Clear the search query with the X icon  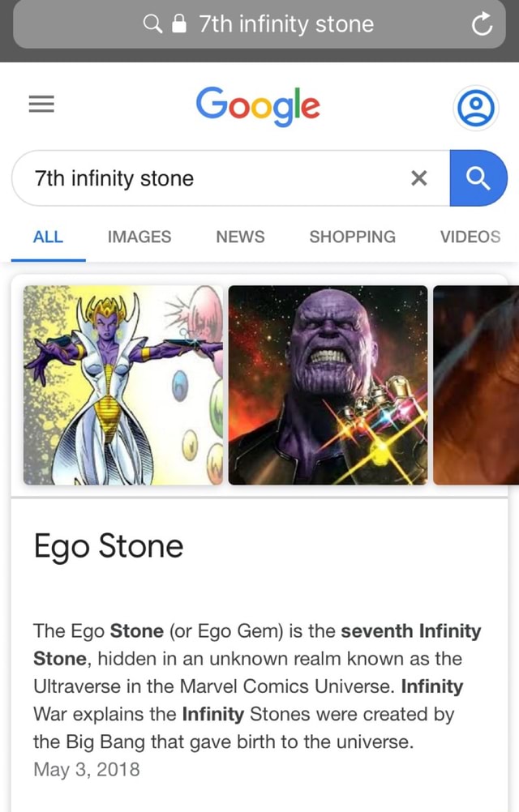pos(419,178)
